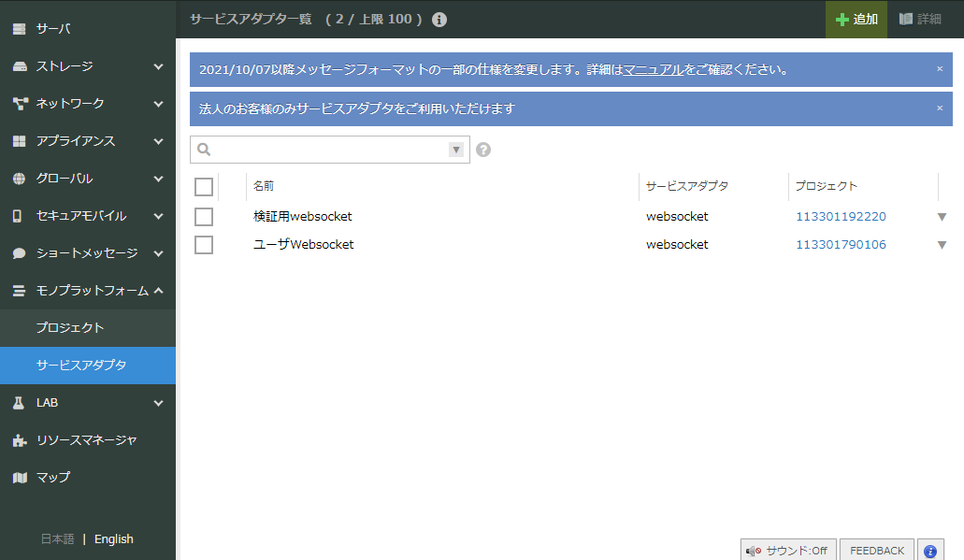The image size is (964, 560).
Task: Click the 追加 add button
Action: (856, 19)
